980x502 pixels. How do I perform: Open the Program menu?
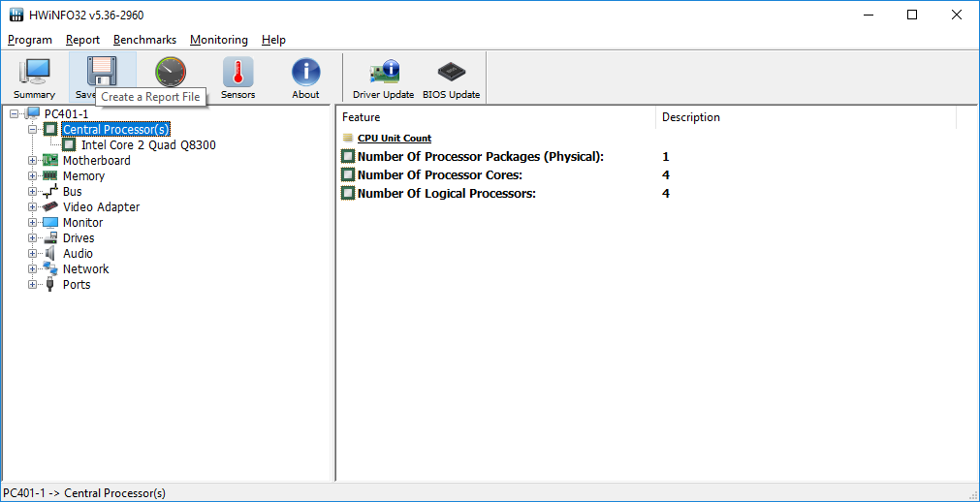tap(30, 40)
